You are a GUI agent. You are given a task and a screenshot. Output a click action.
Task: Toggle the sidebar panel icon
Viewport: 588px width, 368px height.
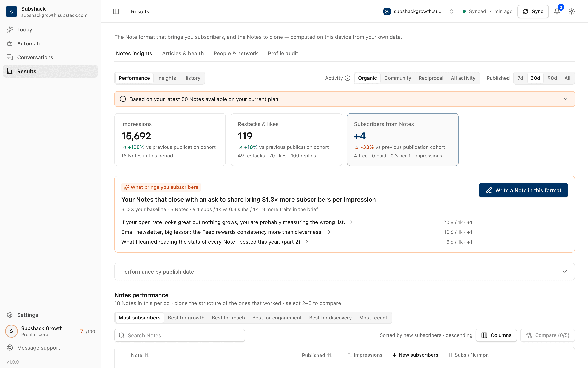point(116,11)
